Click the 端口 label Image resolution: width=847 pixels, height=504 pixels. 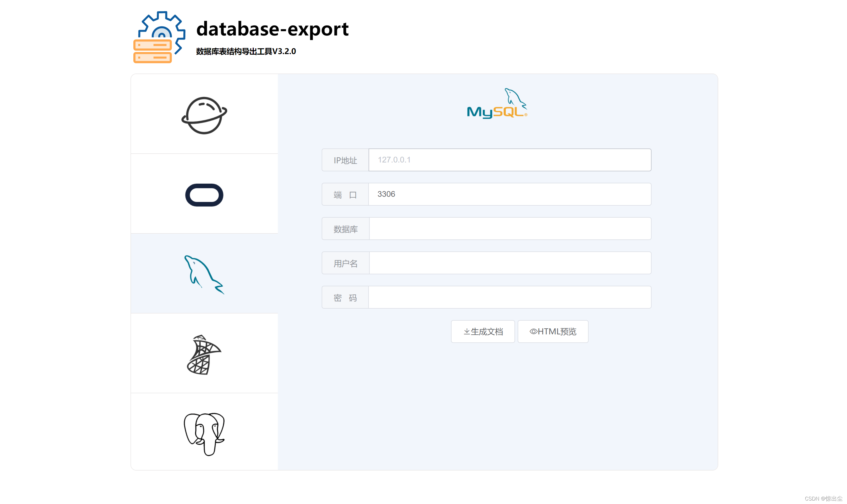point(345,194)
